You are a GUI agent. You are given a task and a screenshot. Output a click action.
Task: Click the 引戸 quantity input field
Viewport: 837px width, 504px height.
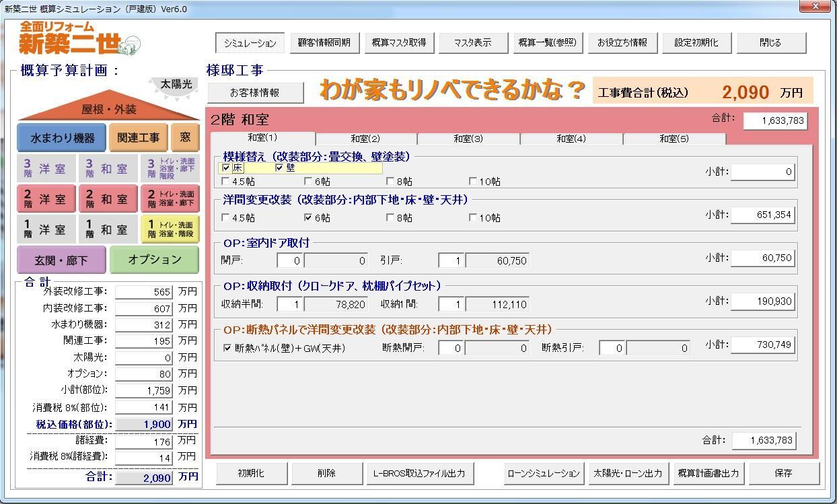point(451,260)
